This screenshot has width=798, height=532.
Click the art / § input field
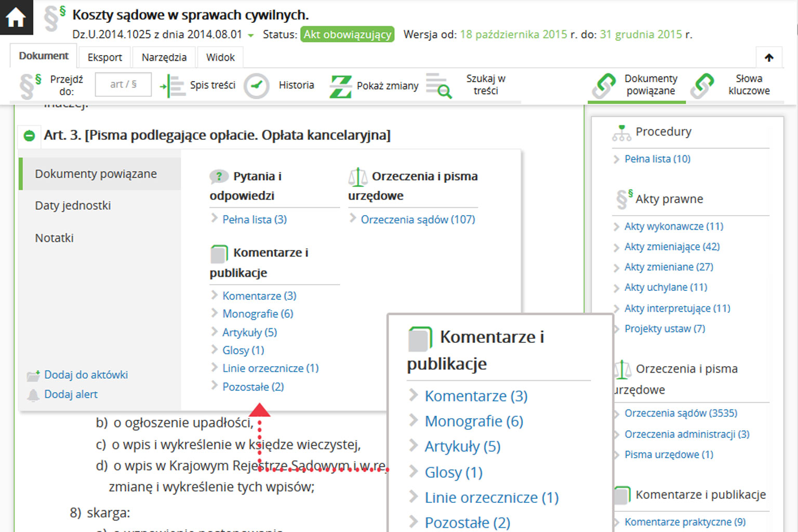[x=123, y=85]
